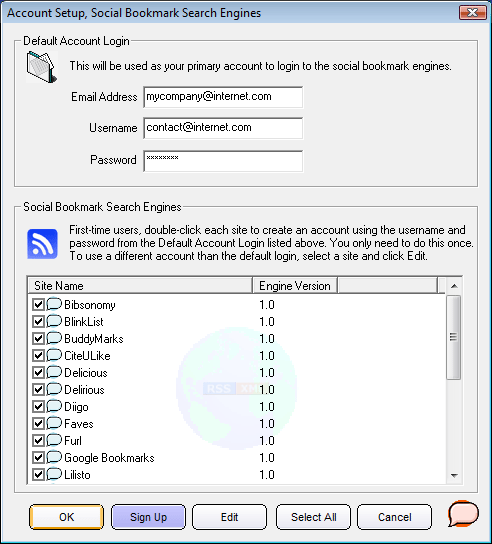Click the Lilisto site bubble icon
Viewport: 492px width, 544px height.
click(x=54, y=474)
